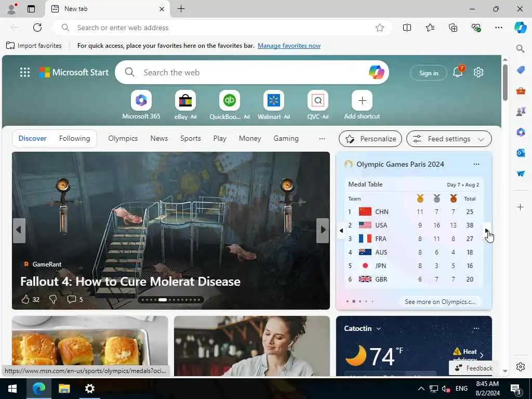Select News feed category
Image resolution: width=532 pixels, height=399 pixels.
pyautogui.click(x=159, y=138)
